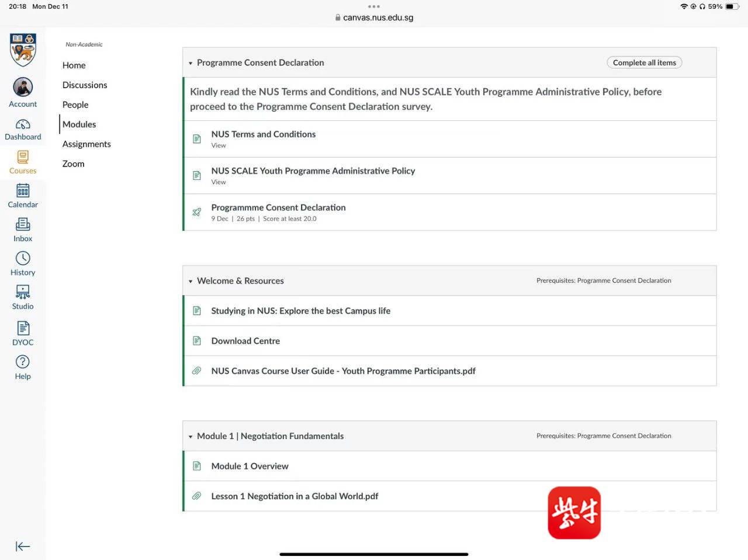Open the Programmme Consent Declaration survey

278,207
